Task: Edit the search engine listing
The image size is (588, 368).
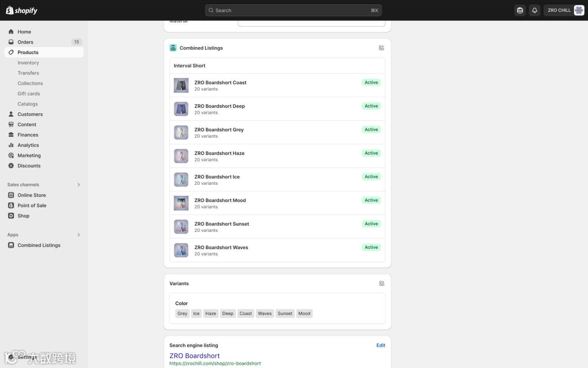Action: point(381,345)
